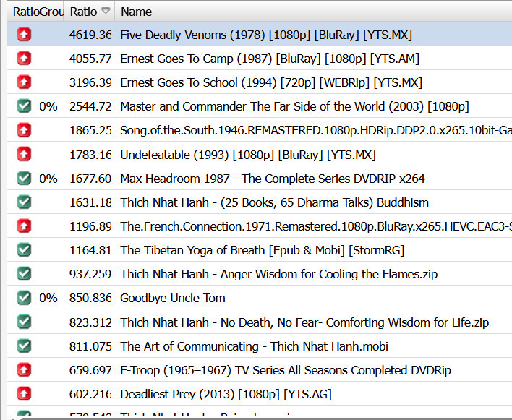Click green check icon for Anger Wisdom for Cooling

point(24,274)
